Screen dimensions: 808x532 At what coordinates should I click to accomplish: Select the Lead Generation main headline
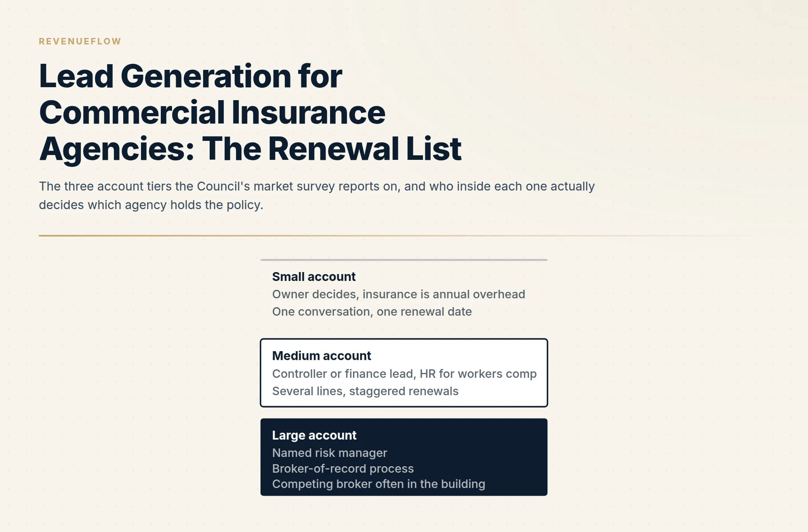tap(250, 112)
